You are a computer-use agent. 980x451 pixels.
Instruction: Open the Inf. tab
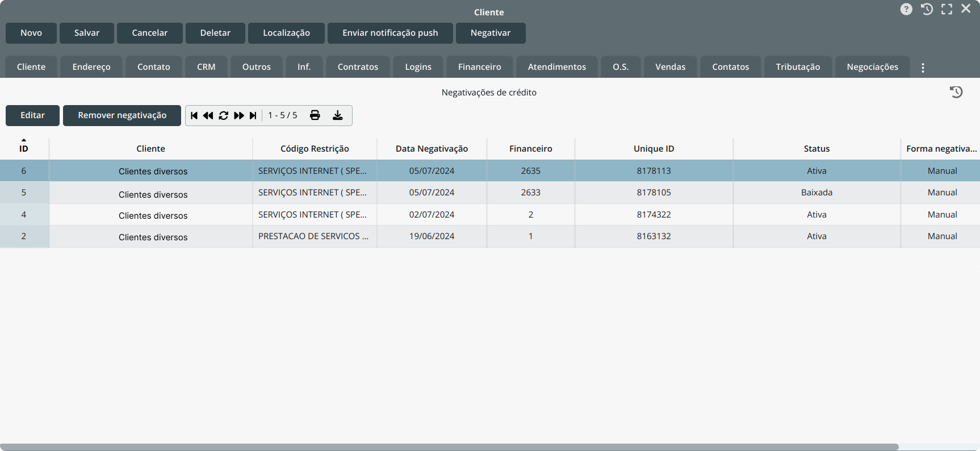304,67
